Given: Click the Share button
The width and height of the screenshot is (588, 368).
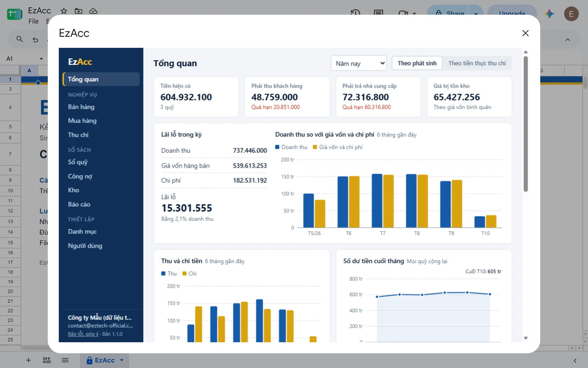Looking at the screenshot, I should [450, 14].
